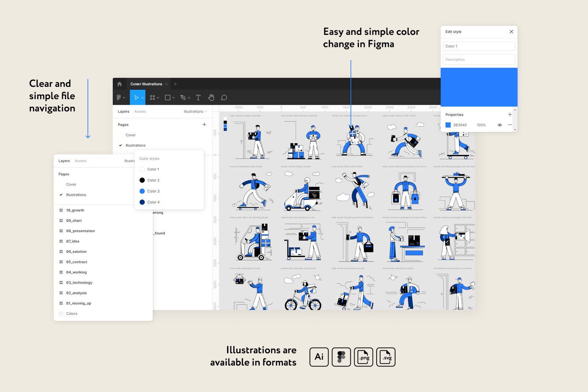Select the Comment tool
Screen dimensions: 588x392
tap(224, 98)
